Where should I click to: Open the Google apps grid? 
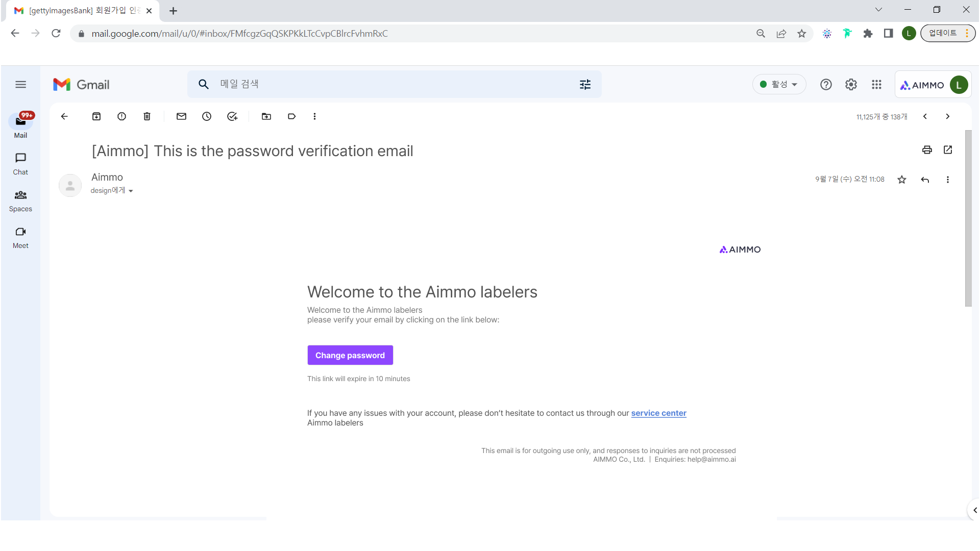[876, 85]
